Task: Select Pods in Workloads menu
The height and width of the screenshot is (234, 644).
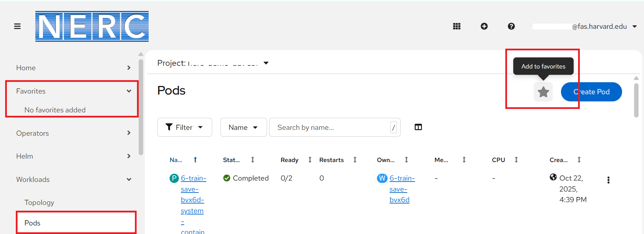Action: tap(33, 223)
